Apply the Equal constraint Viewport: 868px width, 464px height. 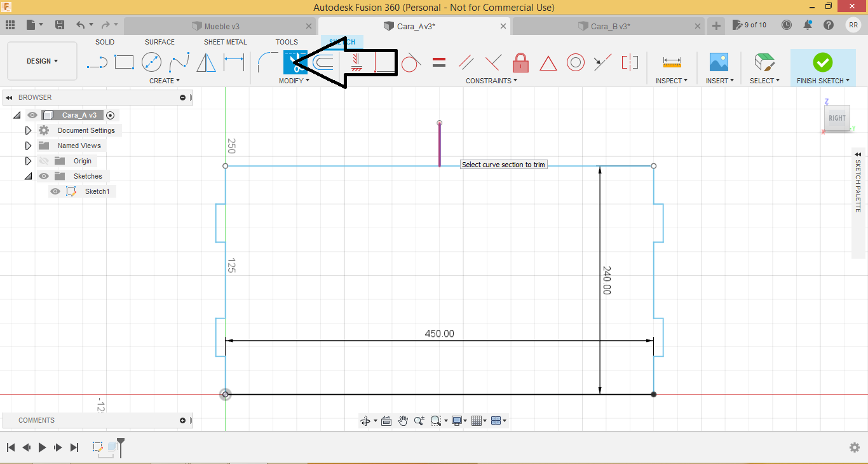point(438,62)
